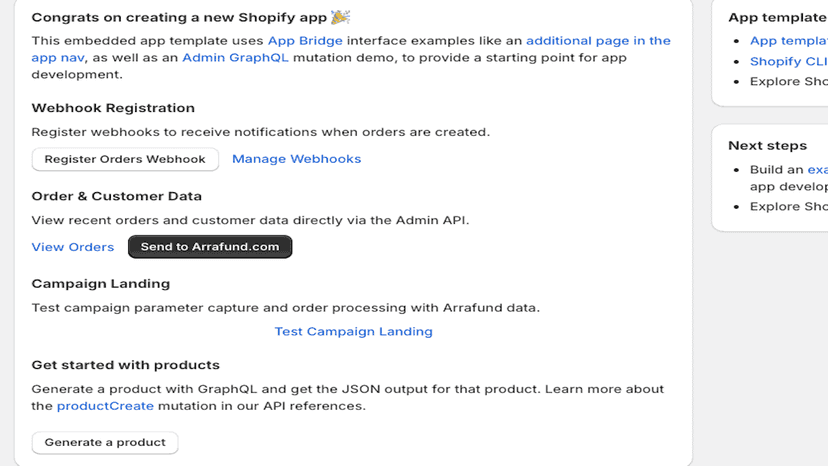Click the Send to Arrafund.com button
Screen dimensions: 828x466
tap(210, 247)
